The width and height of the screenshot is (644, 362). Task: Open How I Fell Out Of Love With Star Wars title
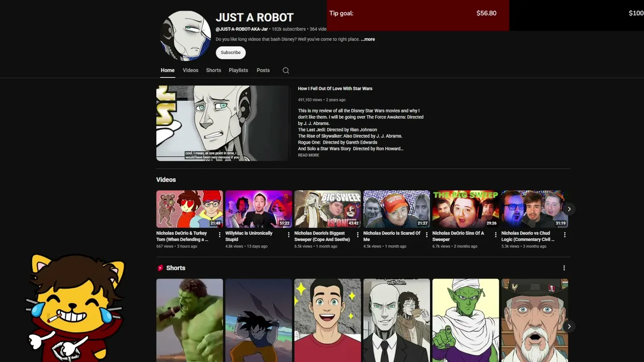[x=335, y=88]
